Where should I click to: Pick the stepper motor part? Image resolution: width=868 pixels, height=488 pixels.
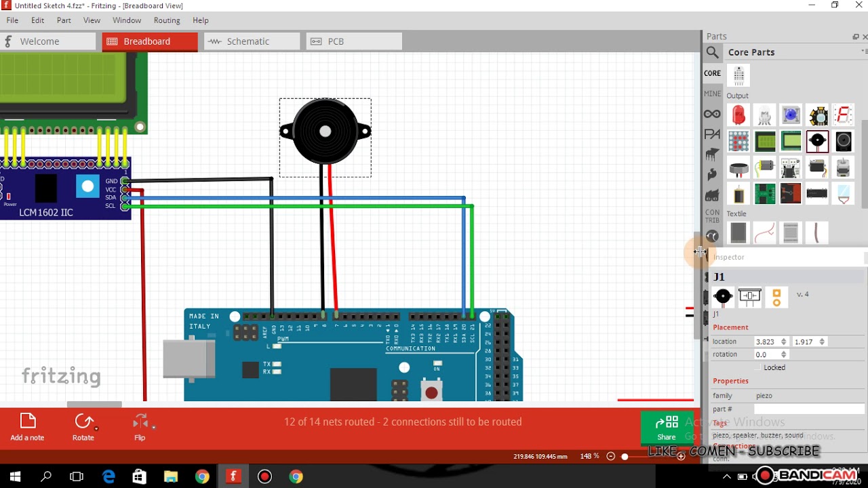pos(843,167)
